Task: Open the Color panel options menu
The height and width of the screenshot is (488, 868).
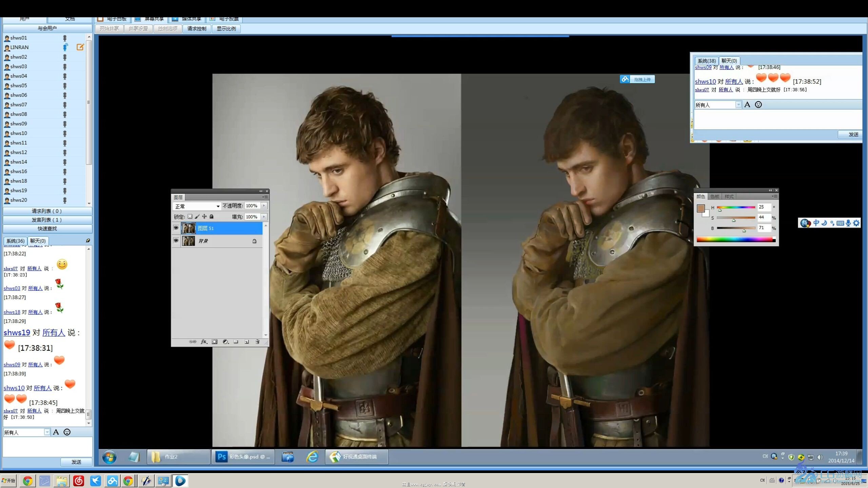Action: coord(775,196)
